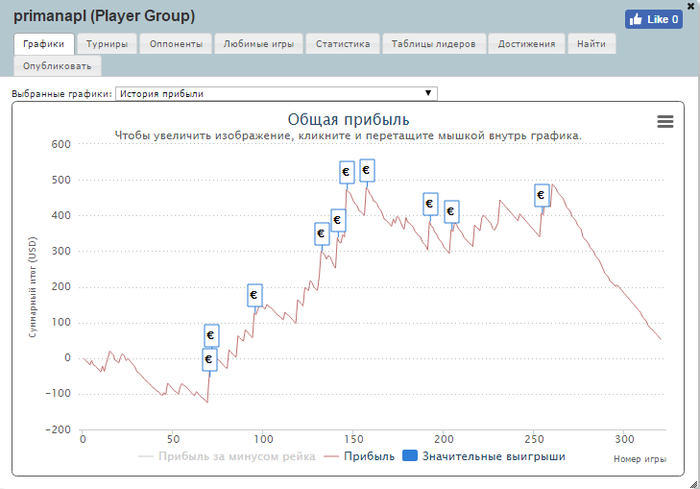Click the euro win flag near game 142
This screenshot has height=489, width=700.
click(338, 221)
